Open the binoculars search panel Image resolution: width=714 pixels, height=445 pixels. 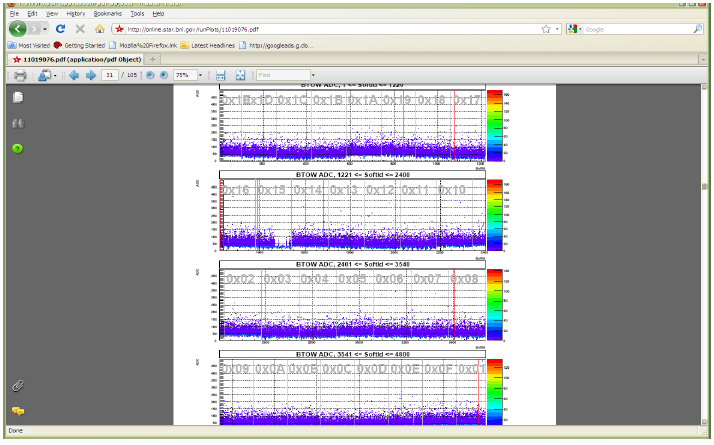point(18,123)
